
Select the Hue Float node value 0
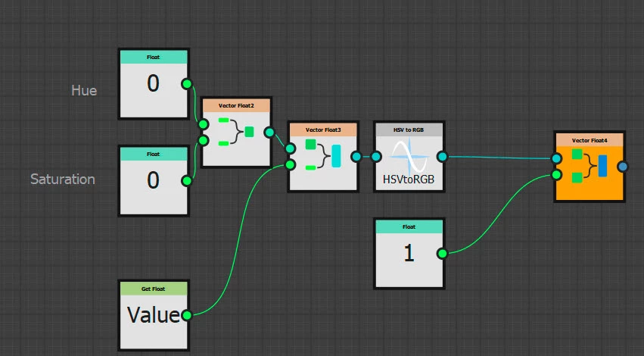pyautogui.click(x=153, y=83)
